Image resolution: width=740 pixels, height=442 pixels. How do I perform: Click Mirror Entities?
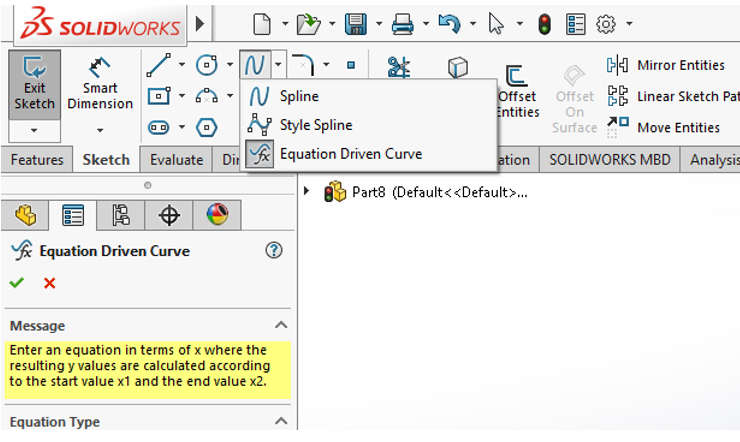(x=666, y=65)
